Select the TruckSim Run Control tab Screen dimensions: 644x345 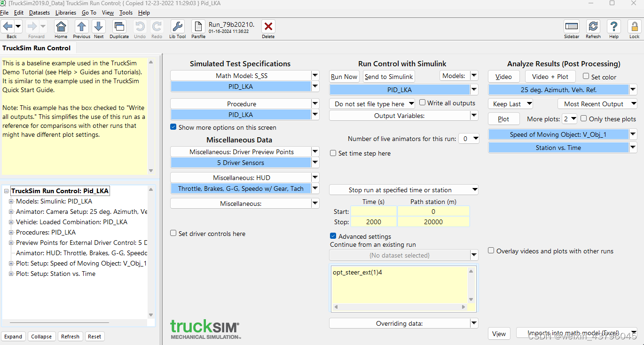[37, 48]
